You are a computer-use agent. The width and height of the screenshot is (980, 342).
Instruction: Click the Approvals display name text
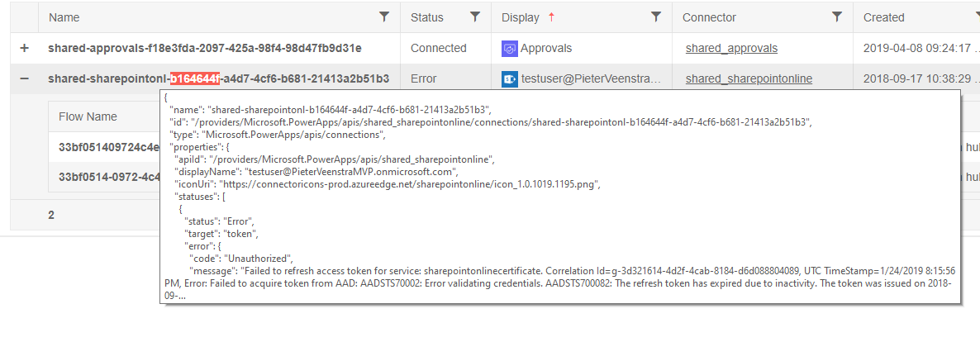[x=546, y=48]
